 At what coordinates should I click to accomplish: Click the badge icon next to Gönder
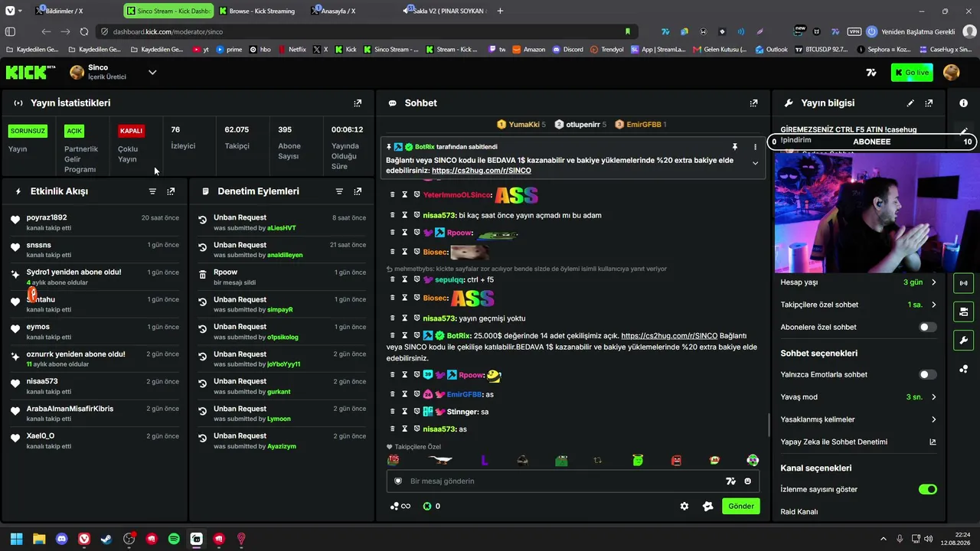708,506
